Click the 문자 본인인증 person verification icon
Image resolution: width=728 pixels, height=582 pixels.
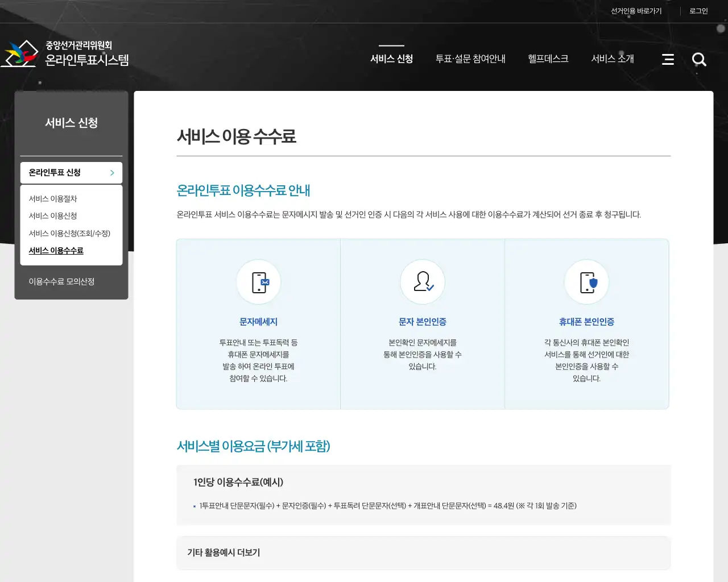[422, 282]
